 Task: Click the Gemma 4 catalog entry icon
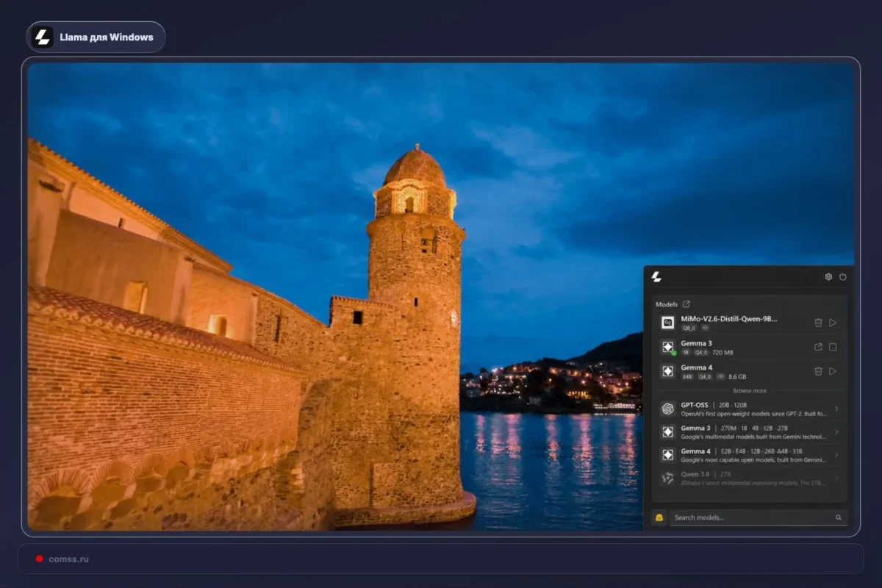click(x=667, y=454)
